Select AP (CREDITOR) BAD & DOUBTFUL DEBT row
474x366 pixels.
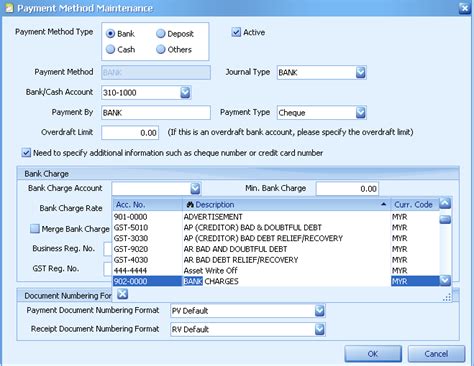click(276, 227)
